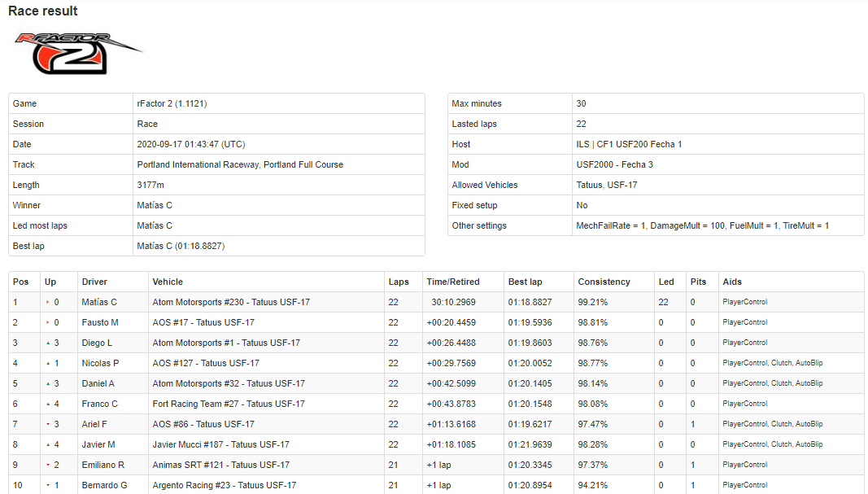The width and height of the screenshot is (868, 494).
Task: Click the green up arrow in Daniel A row
Action: click(x=48, y=384)
